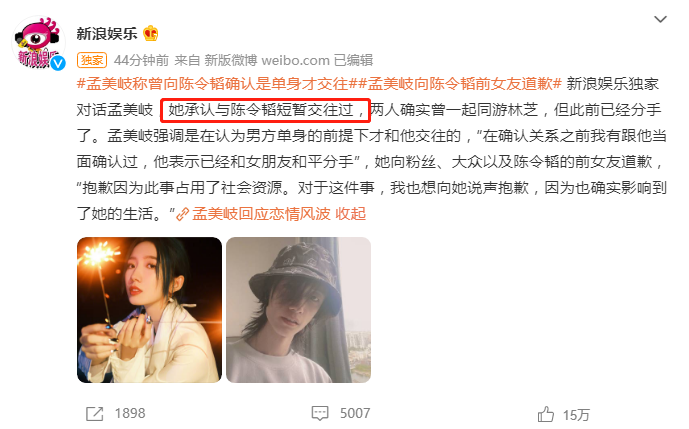Click the 新版微博 weibo.com source link
The width and height of the screenshot is (689, 429).
click(267, 60)
